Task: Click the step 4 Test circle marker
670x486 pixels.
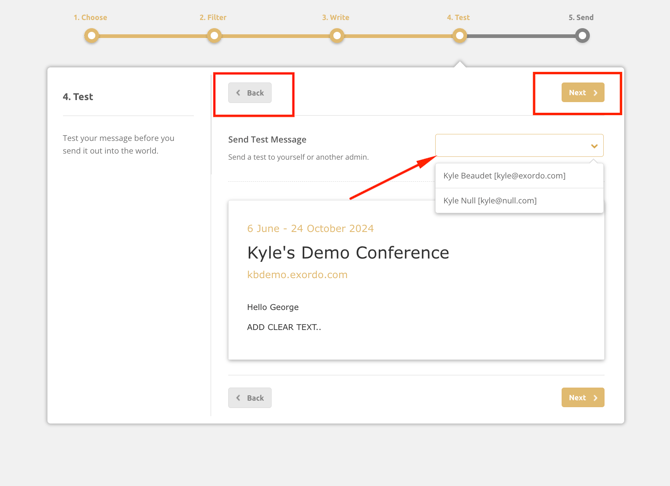Action: point(459,36)
